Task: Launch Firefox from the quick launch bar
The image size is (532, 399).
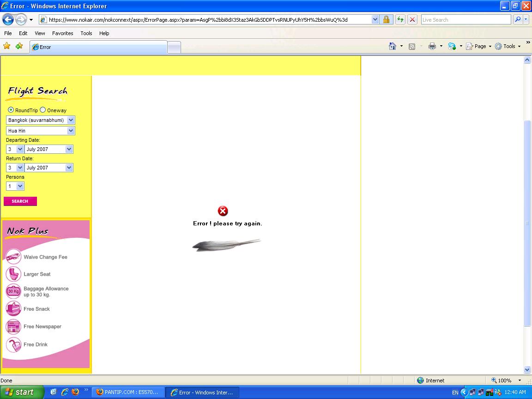Action: [75, 392]
